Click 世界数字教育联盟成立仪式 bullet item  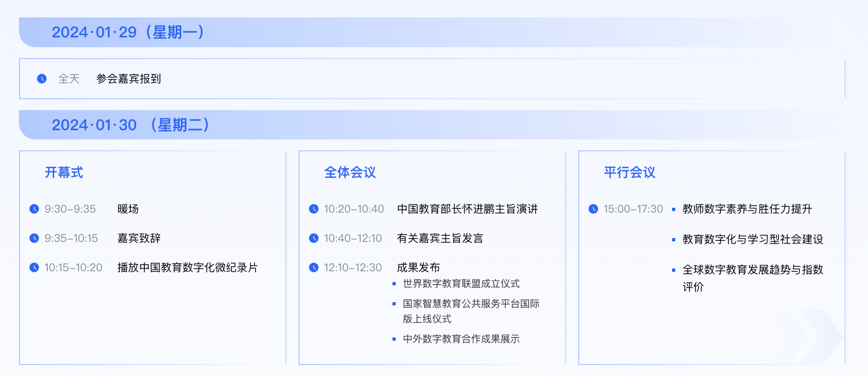click(x=461, y=284)
